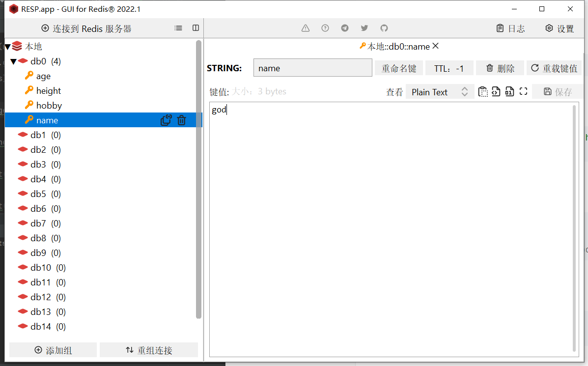Click the code format value icon
The width and height of the screenshot is (588, 366).
(x=496, y=91)
